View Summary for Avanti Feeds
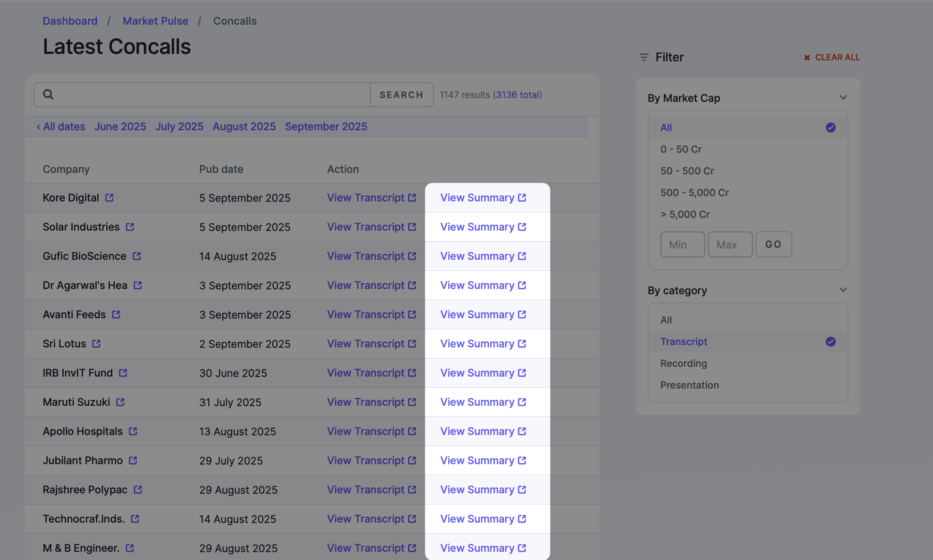This screenshot has width=933, height=560. click(483, 314)
